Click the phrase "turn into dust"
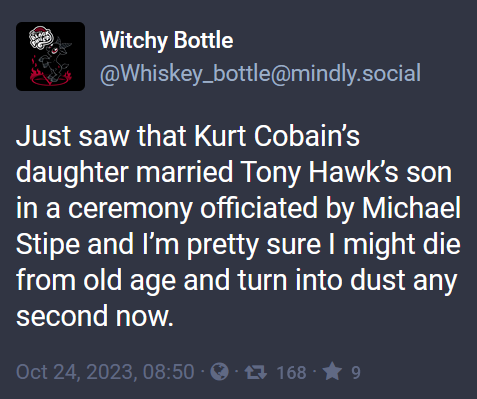 click(x=321, y=280)
